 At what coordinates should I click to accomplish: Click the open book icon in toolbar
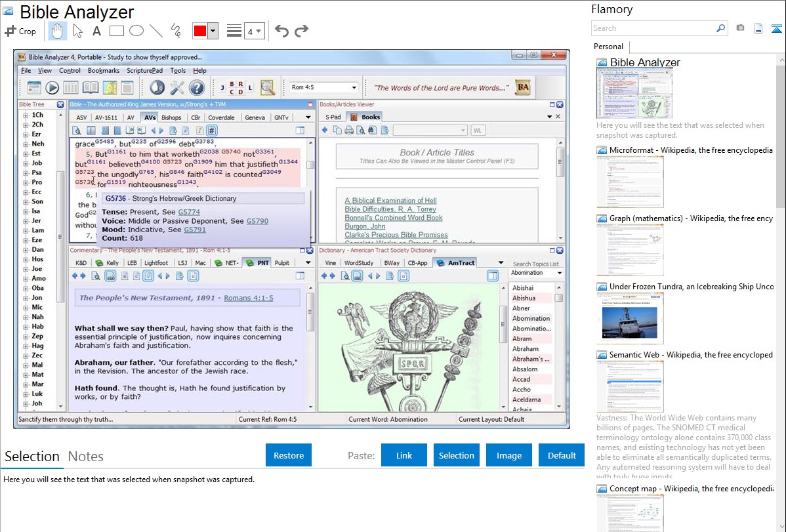coord(91,88)
